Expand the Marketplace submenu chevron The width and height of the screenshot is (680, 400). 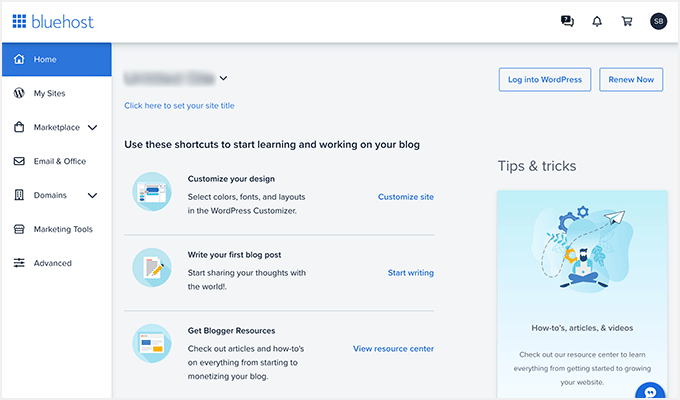tap(92, 128)
